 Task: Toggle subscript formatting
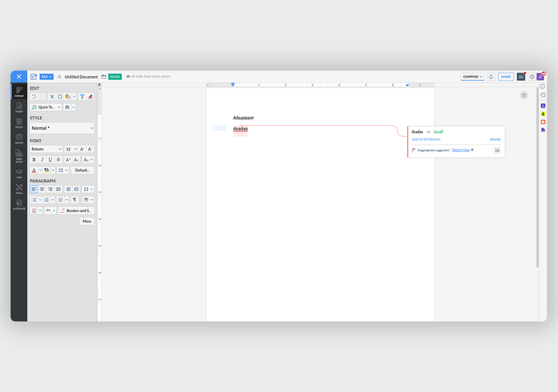pos(76,160)
